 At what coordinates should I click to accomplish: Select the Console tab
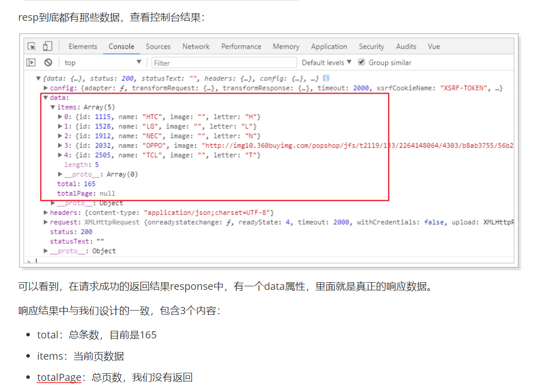(x=121, y=47)
